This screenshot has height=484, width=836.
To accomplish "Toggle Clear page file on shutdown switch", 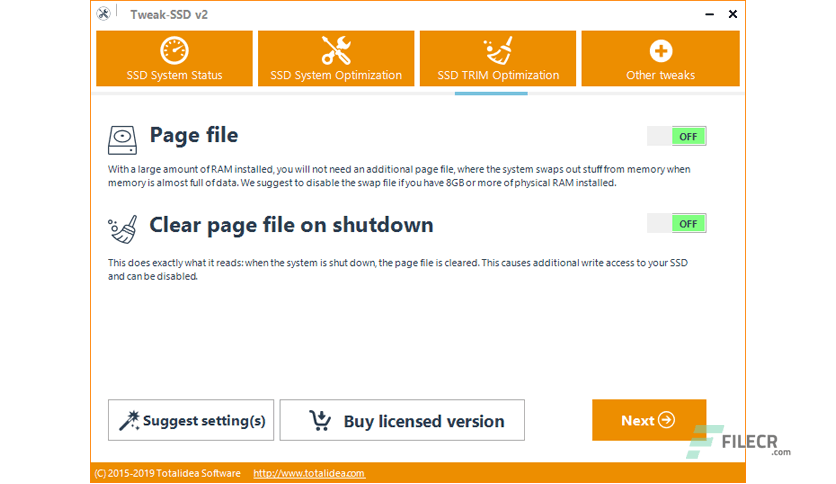I will [x=677, y=224].
